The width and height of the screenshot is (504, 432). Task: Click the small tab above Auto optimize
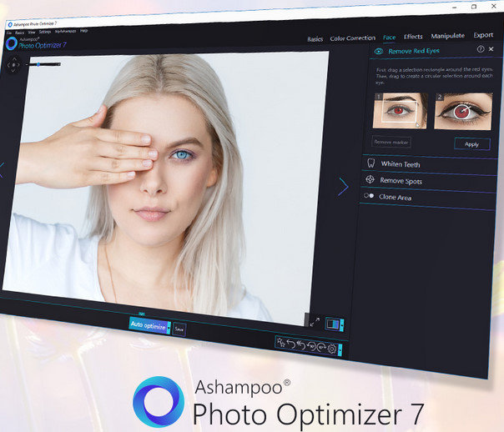click(141, 314)
